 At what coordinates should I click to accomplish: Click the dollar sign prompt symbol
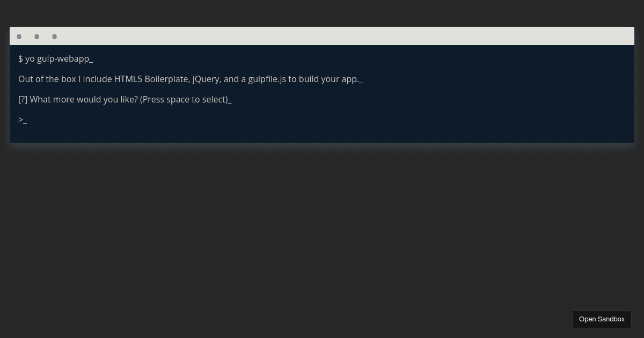pos(20,58)
